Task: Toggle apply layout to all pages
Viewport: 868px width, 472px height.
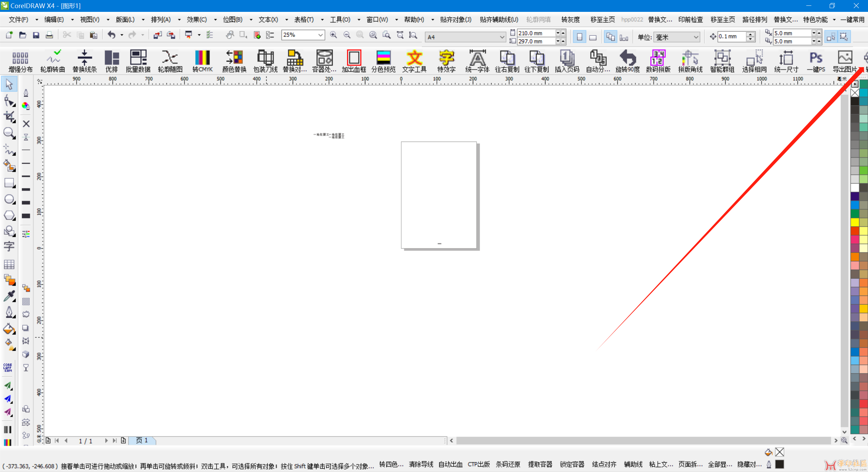Action: 610,37
